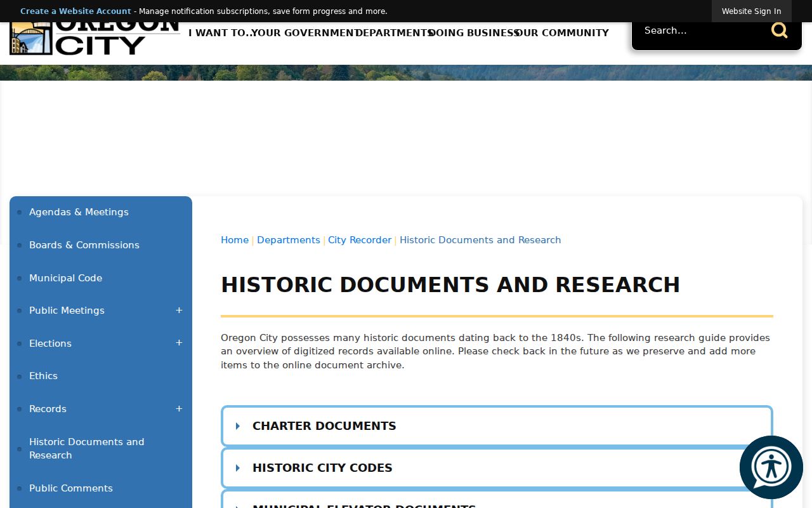Screen dimensions: 812x508
Task: Expand the Charter Documents section
Action: 497,426
